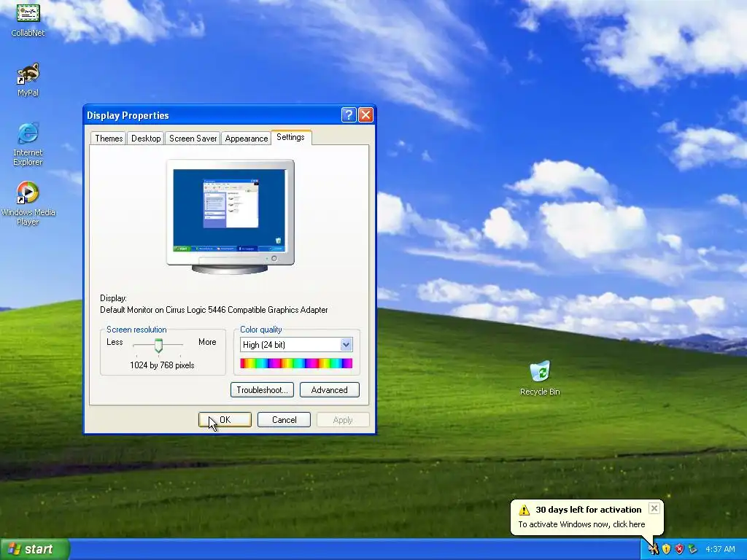Image resolution: width=747 pixels, height=560 pixels.
Task: Confirm with the OK button
Action: pyautogui.click(x=225, y=419)
